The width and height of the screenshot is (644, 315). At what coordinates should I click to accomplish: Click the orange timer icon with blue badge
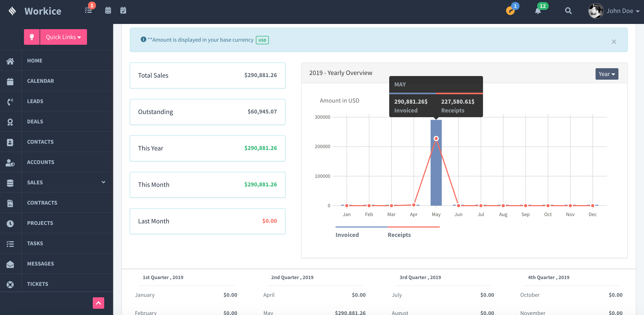(510, 11)
